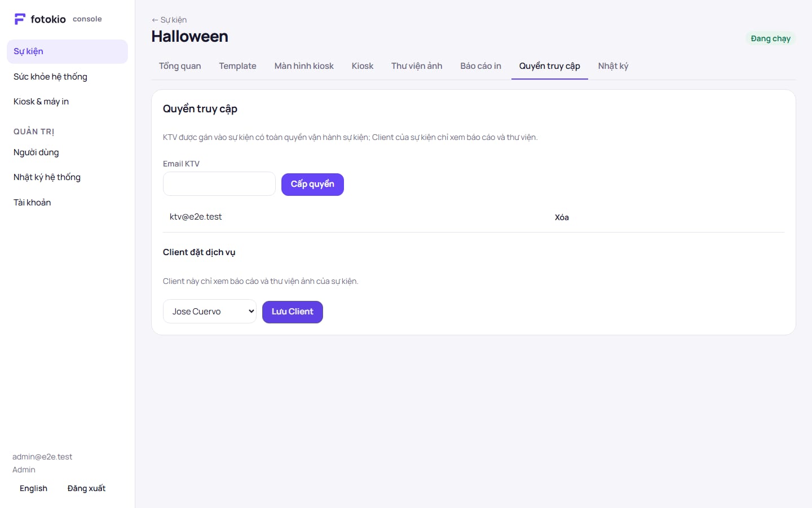
Task: Click the Đang chạy status badge
Action: pos(770,38)
